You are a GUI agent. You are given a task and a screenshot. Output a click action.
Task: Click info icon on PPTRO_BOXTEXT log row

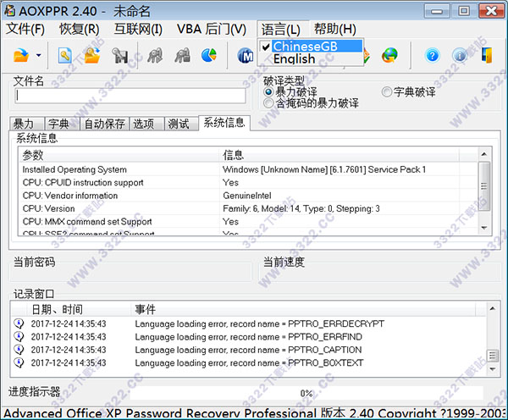19,362
